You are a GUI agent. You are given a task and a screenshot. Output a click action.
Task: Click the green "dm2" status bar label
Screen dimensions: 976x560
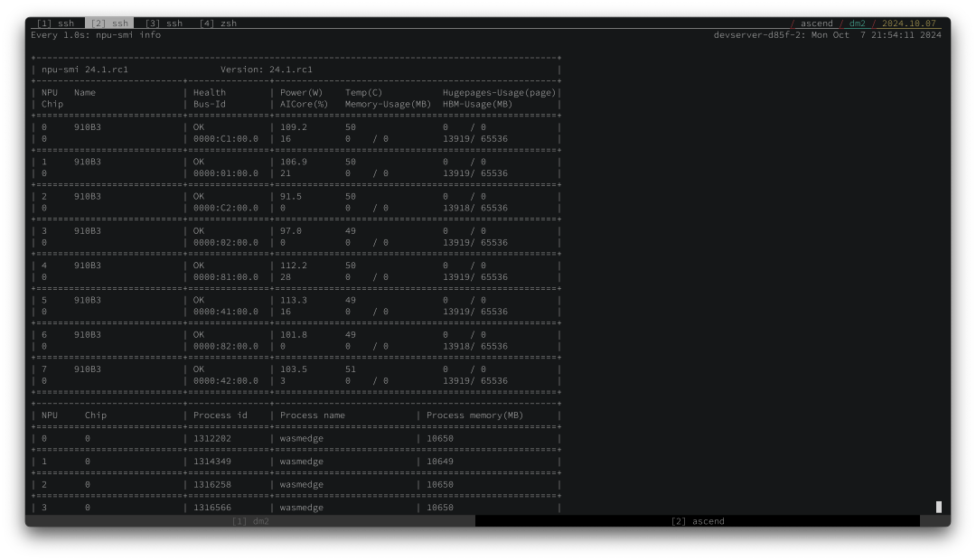click(857, 23)
